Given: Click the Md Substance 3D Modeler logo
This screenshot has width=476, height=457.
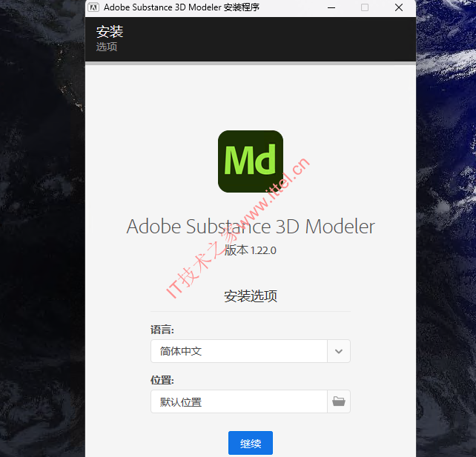Looking at the screenshot, I should [x=251, y=161].
